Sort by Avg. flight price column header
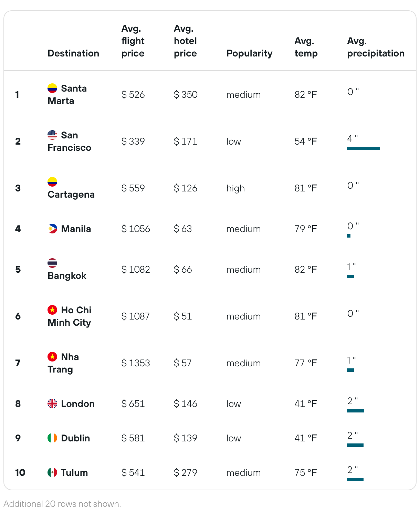 click(133, 41)
